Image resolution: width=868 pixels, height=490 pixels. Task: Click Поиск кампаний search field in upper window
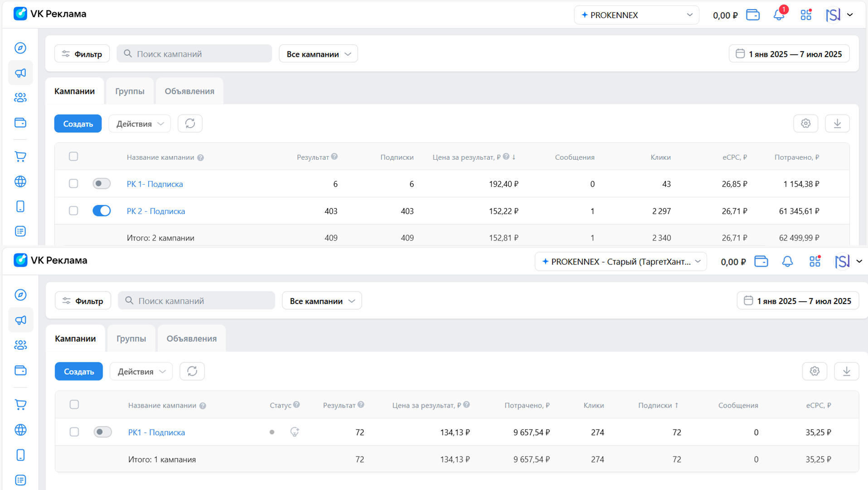(x=194, y=54)
